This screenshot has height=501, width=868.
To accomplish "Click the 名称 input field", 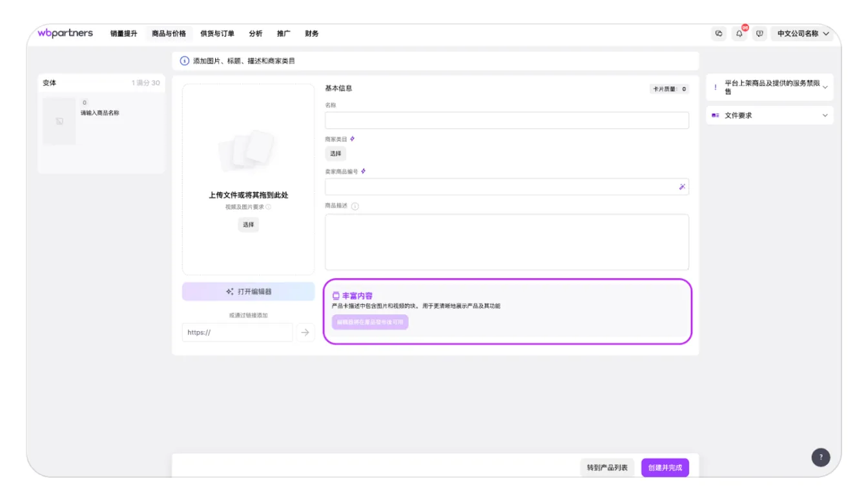I will (x=506, y=121).
